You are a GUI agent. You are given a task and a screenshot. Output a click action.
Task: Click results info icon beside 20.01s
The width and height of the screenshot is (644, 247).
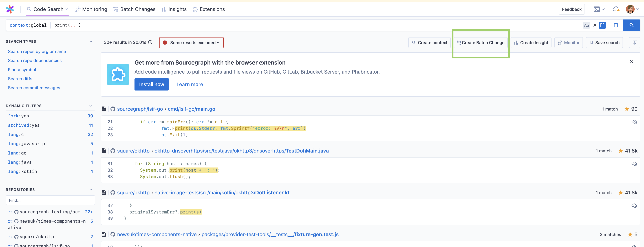click(x=150, y=42)
